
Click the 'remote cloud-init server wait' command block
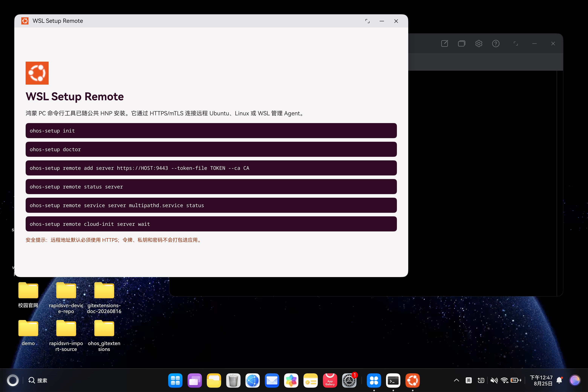click(x=211, y=224)
